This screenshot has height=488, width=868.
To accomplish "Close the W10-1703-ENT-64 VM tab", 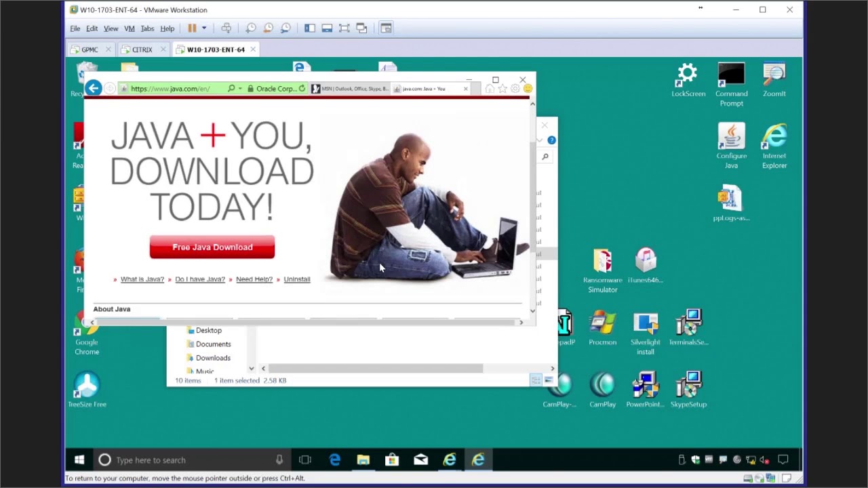I will (253, 49).
